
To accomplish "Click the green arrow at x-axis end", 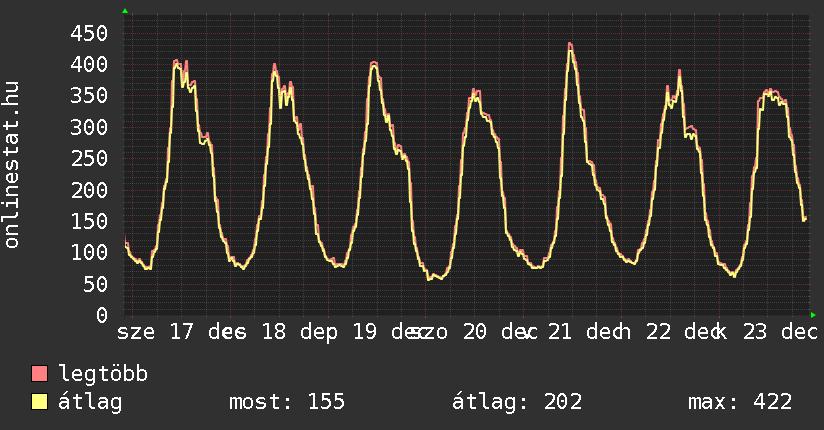I will [813, 315].
